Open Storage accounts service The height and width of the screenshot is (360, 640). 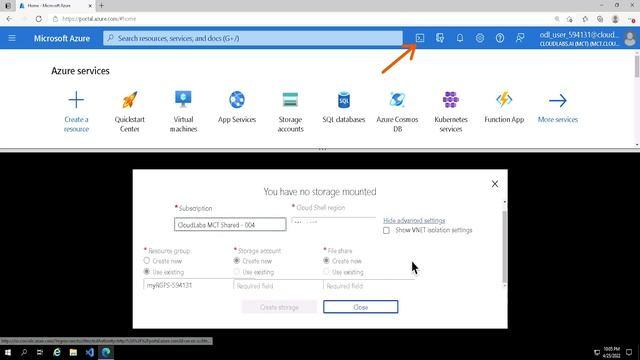290,111
